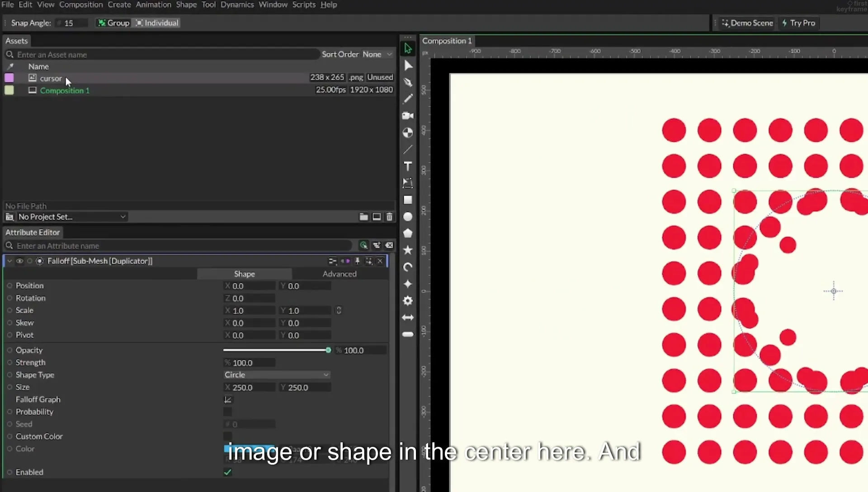868x492 pixels.
Task: Select the Null crosshair circle tool
Action: 408,132
